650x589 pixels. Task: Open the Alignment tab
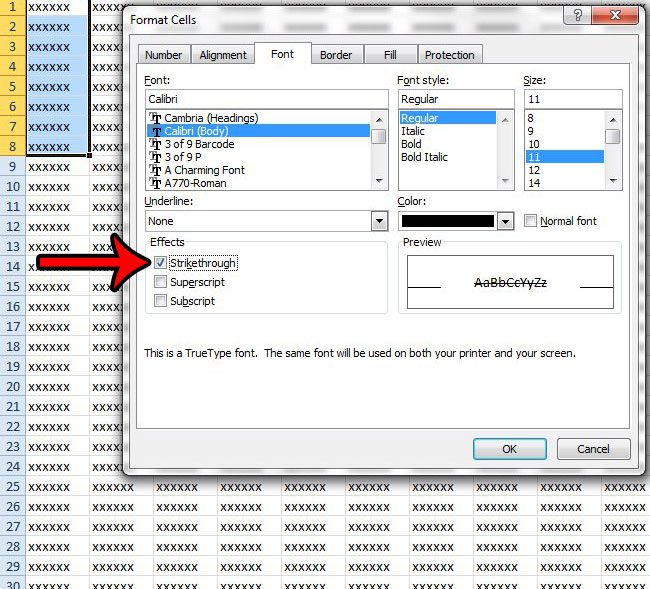[223, 55]
